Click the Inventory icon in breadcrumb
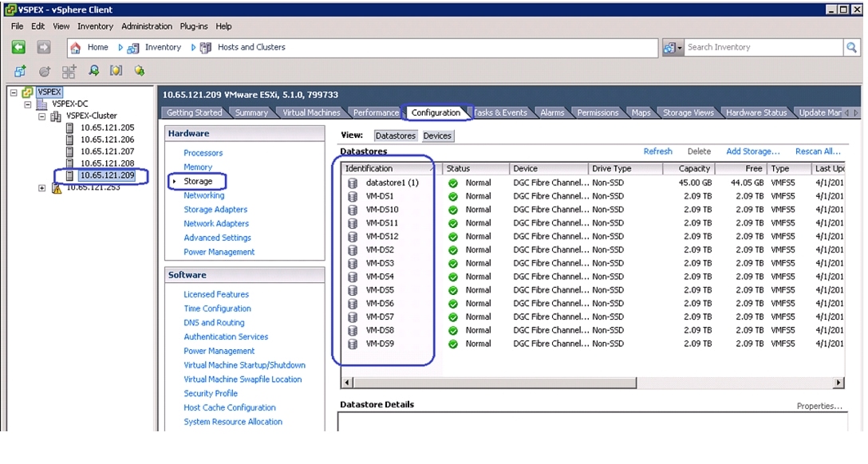 [x=133, y=48]
